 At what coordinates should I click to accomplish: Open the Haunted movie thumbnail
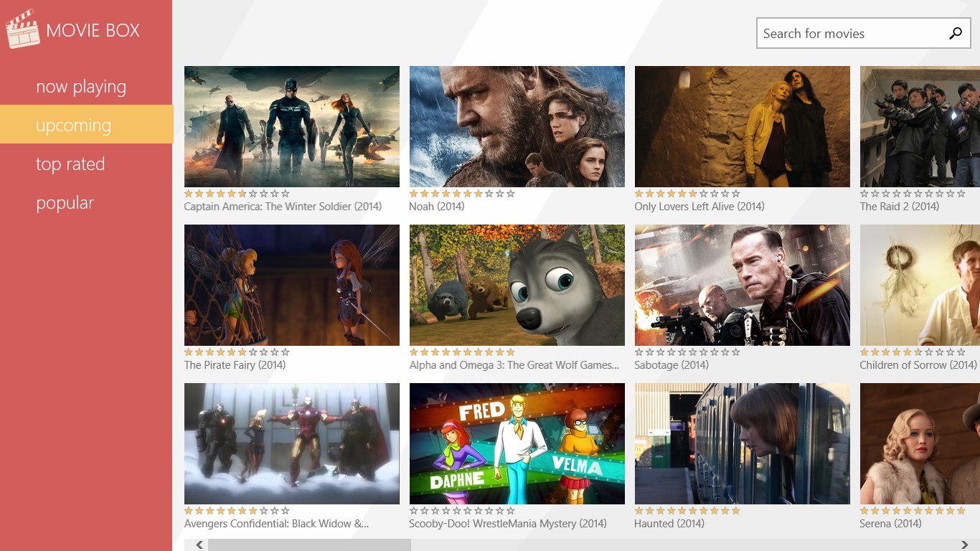743,443
